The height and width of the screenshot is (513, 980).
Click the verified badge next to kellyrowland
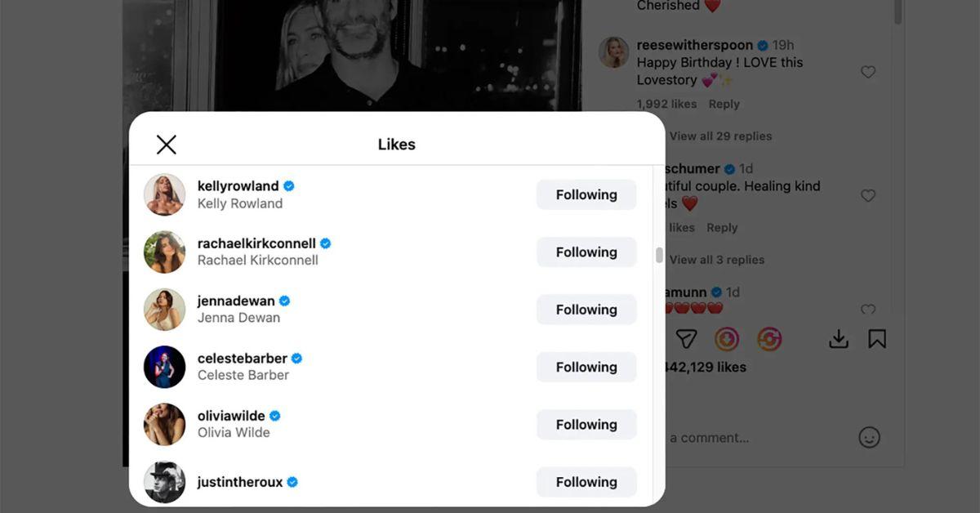287,185
